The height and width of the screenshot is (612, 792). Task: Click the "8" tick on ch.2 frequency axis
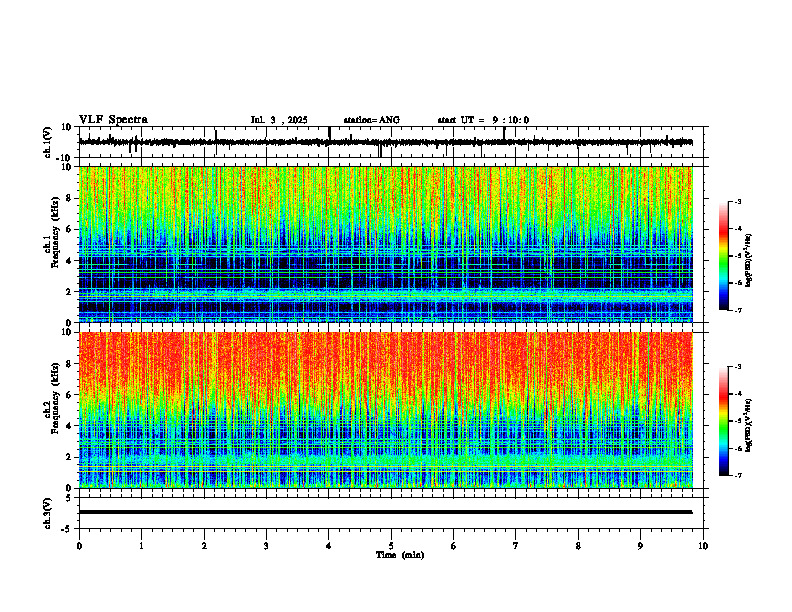click(x=70, y=364)
